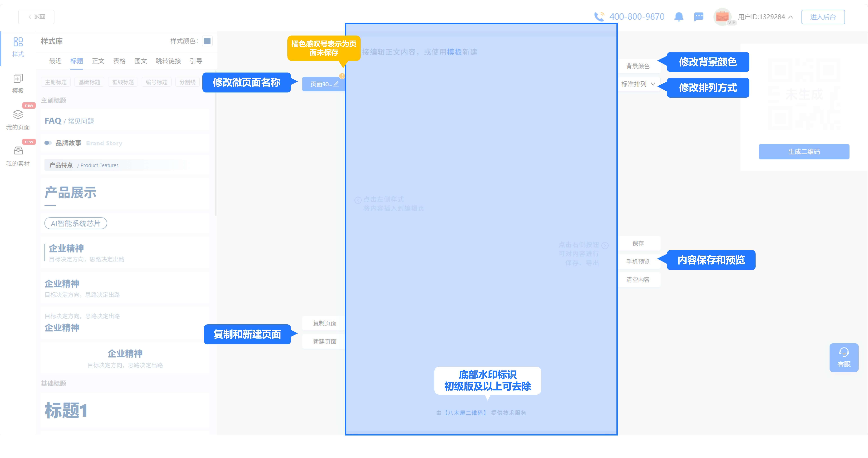Click the pencil edit icon on page name
This screenshot has height=458, width=868.
click(336, 84)
